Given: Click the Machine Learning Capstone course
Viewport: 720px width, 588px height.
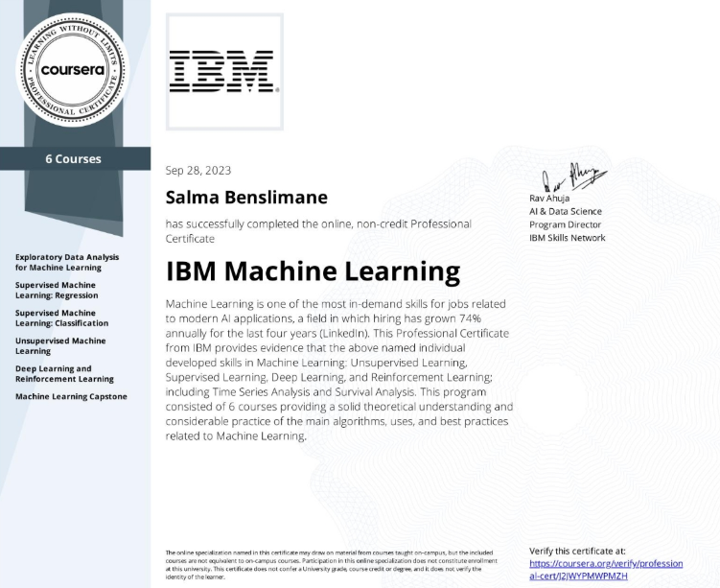Looking at the screenshot, I should click(x=71, y=396).
